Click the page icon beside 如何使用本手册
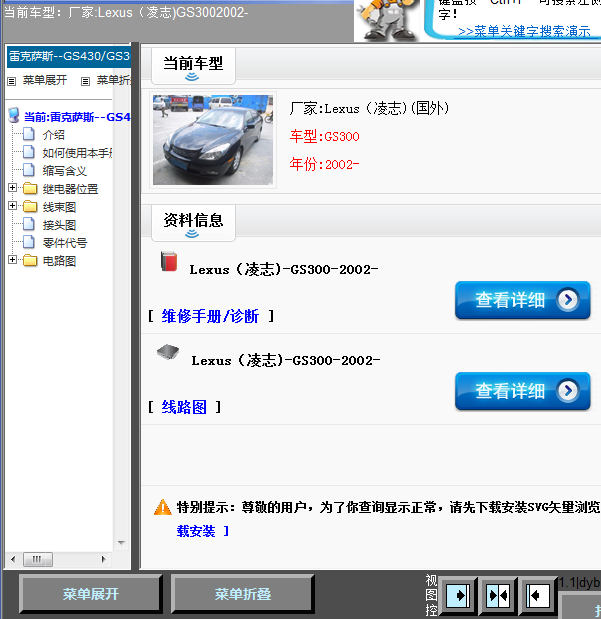 [28, 152]
